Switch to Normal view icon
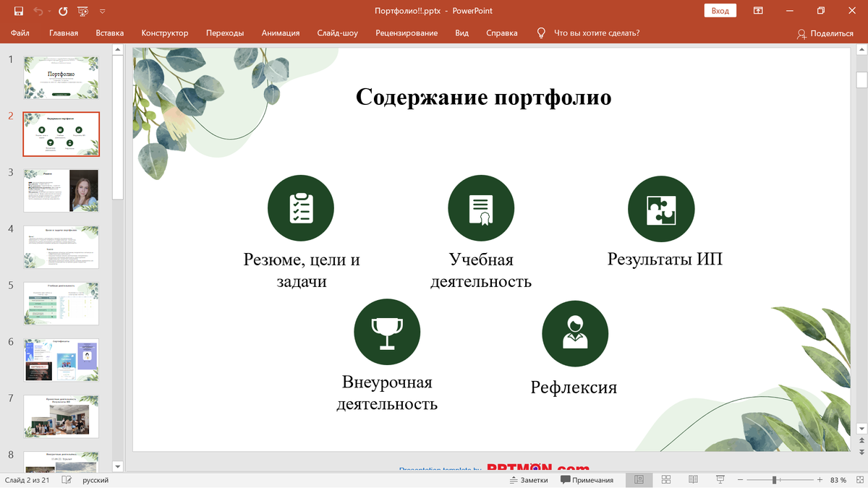Viewport: 868px width, 488px height. coord(639,480)
